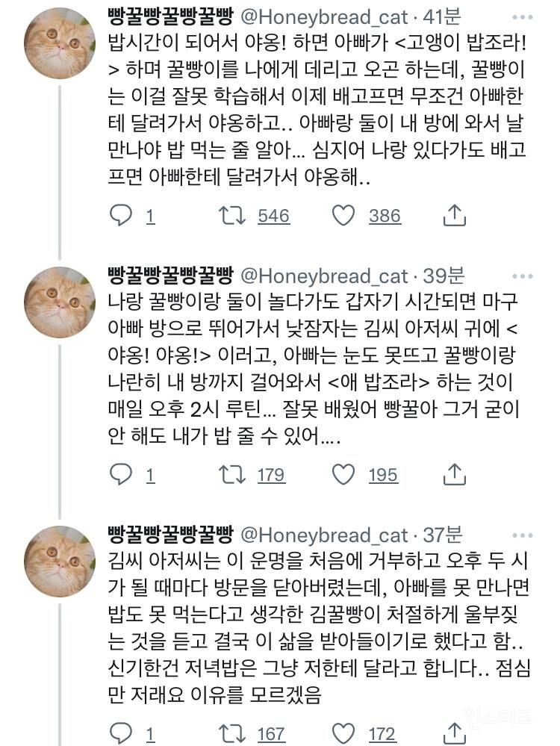Image resolution: width=560 pixels, height=746 pixels.
Task: Reply to the first tweet (41분)
Action: pyautogui.click(x=121, y=216)
